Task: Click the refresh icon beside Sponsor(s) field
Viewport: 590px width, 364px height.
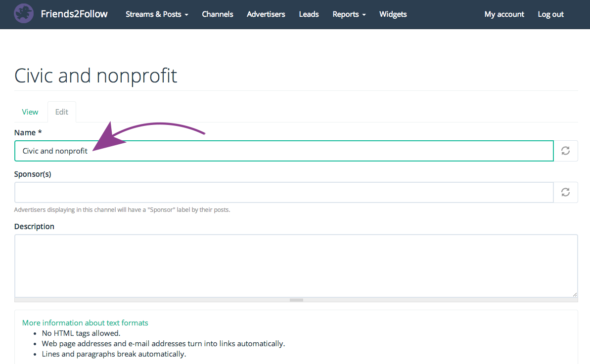Action: 565,192
